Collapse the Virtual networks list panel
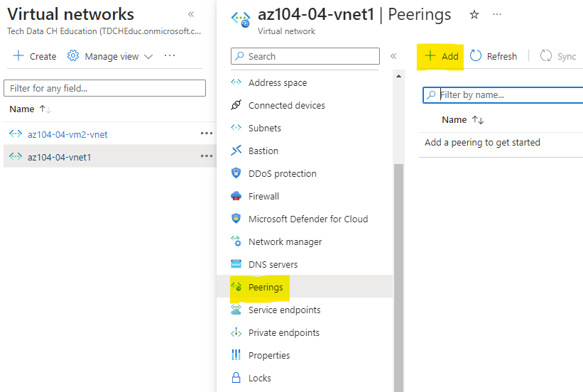This screenshot has width=583, height=392. click(x=191, y=14)
